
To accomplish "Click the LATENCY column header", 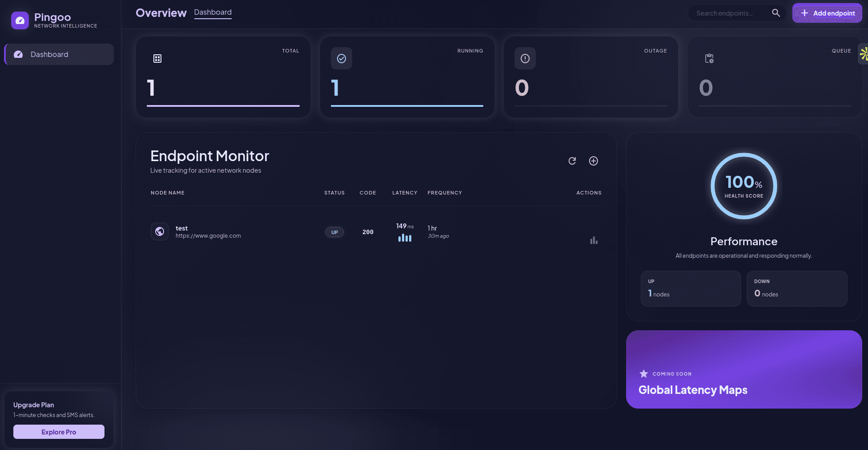I will [x=405, y=193].
